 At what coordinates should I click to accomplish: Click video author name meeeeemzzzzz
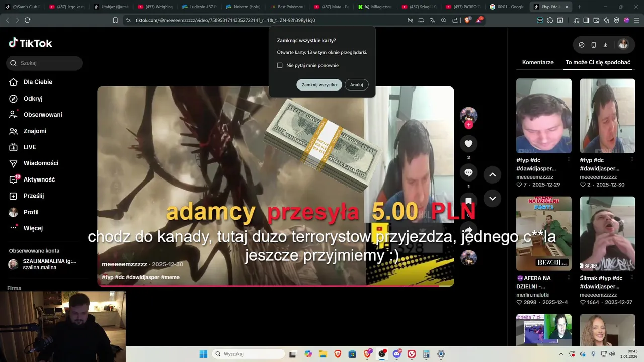124,264
